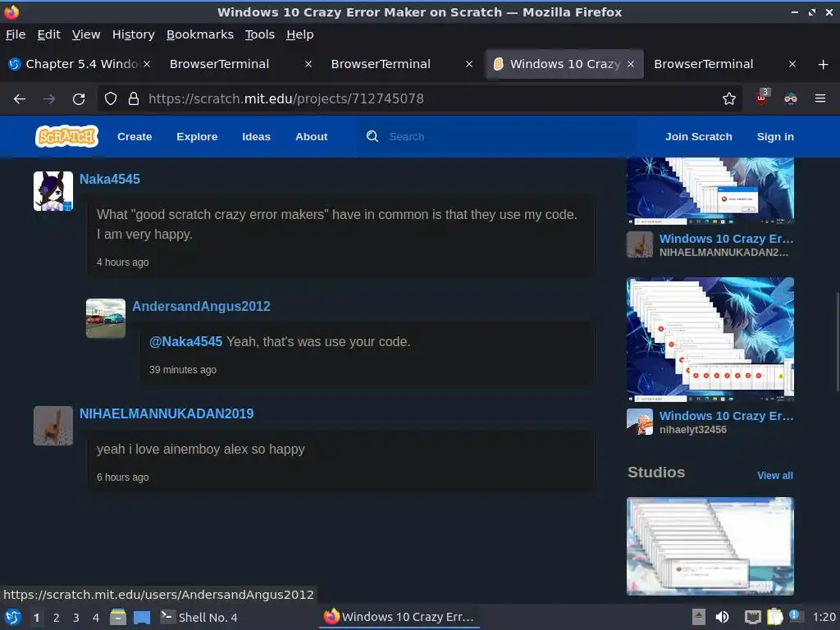Open the tracking protection shield icon
This screenshot has height=630, width=840.
(111, 98)
